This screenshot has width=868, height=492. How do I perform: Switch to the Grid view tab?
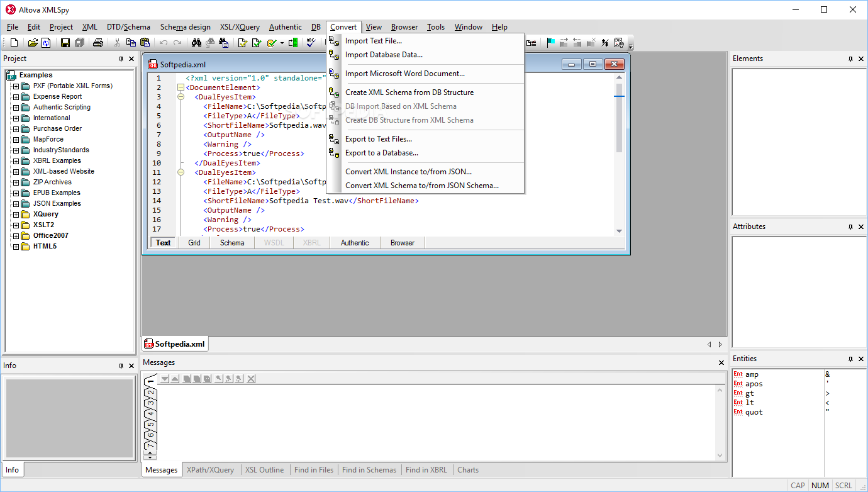(194, 243)
